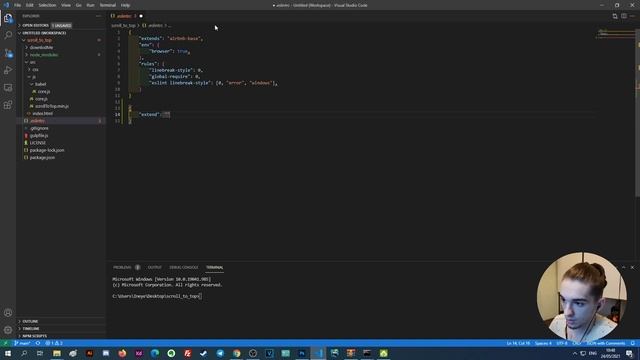The image size is (640, 360).
Task: Open the Selection menu
Action: 47,5
